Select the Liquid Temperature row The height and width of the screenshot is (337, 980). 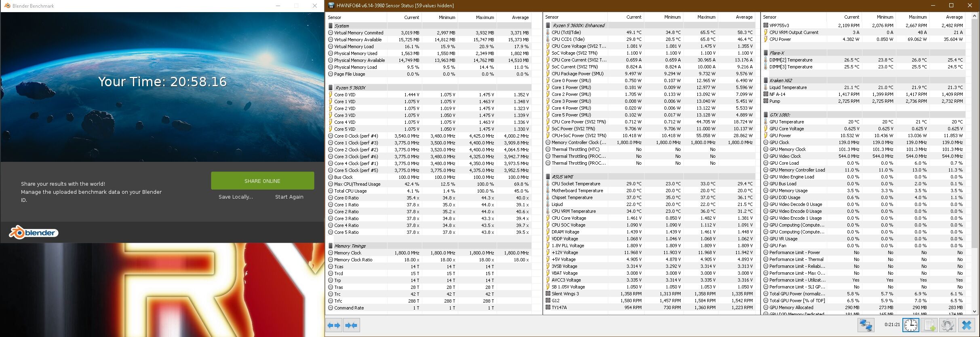point(864,87)
